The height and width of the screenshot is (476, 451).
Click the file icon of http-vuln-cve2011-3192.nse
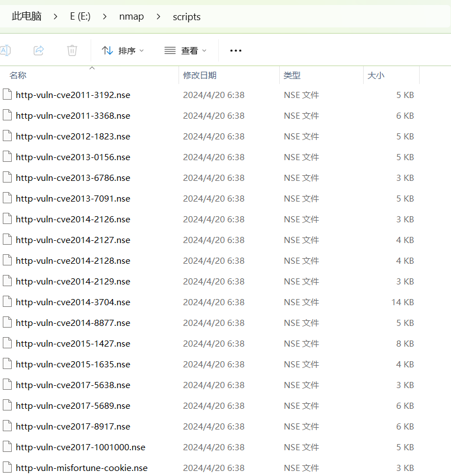7,95
